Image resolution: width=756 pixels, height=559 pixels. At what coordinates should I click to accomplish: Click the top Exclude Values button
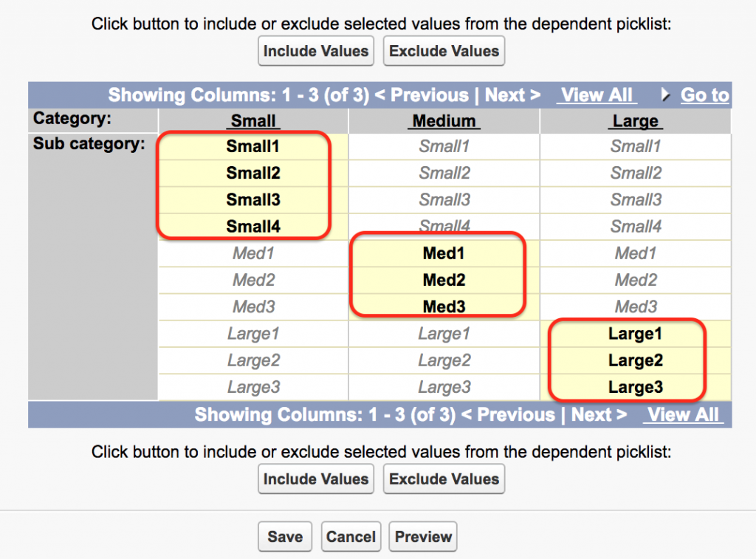(444, 51)
